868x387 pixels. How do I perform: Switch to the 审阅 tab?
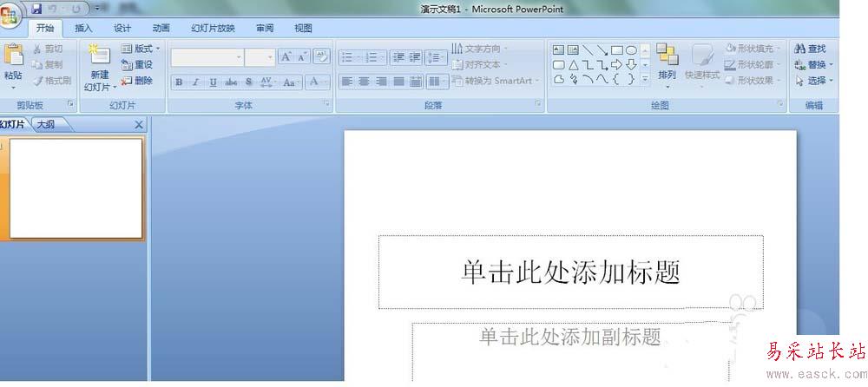click(265, 29)
